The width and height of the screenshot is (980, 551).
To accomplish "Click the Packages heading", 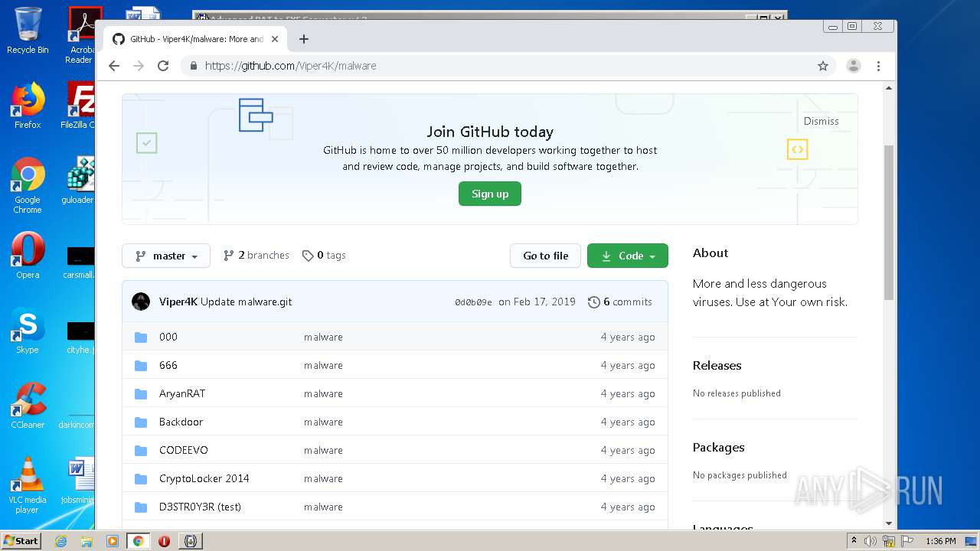I will tap(719, 447).
